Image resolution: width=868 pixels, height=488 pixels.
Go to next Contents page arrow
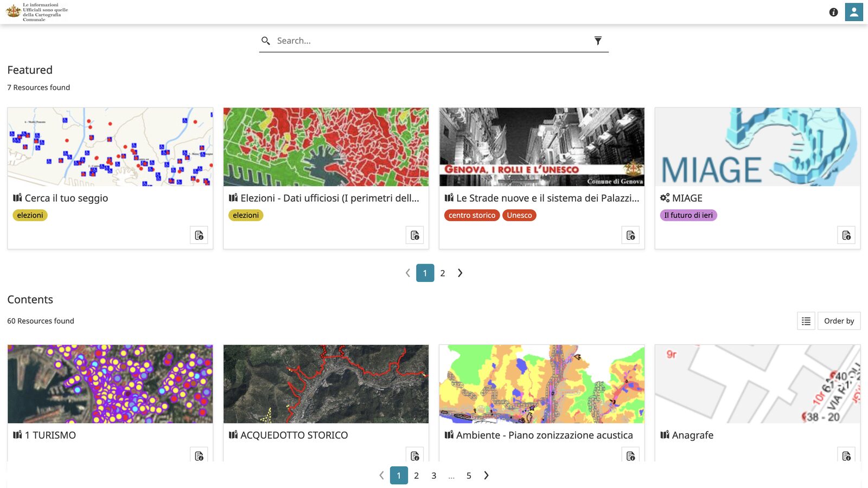pos(486,476)
